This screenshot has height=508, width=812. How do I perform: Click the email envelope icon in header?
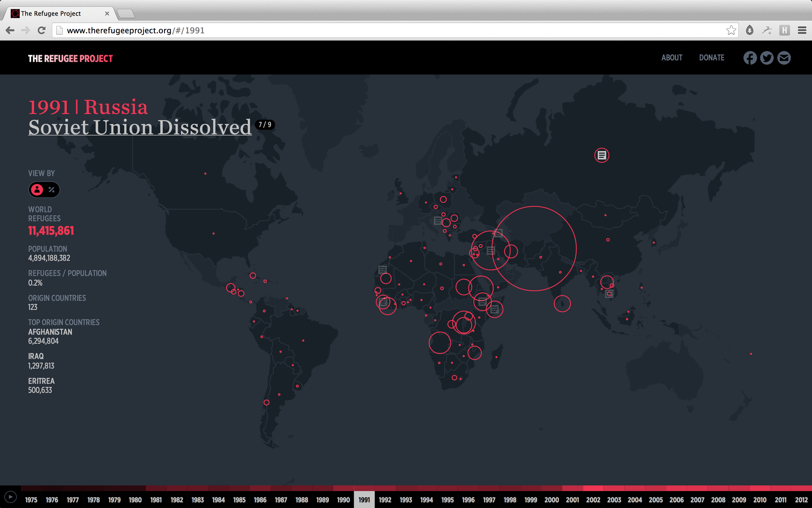click(784, 58)
